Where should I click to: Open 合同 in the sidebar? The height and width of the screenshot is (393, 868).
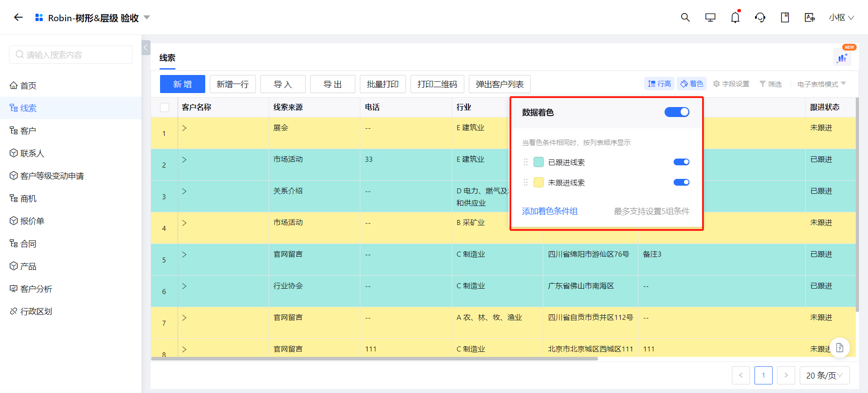coord(71,243)
